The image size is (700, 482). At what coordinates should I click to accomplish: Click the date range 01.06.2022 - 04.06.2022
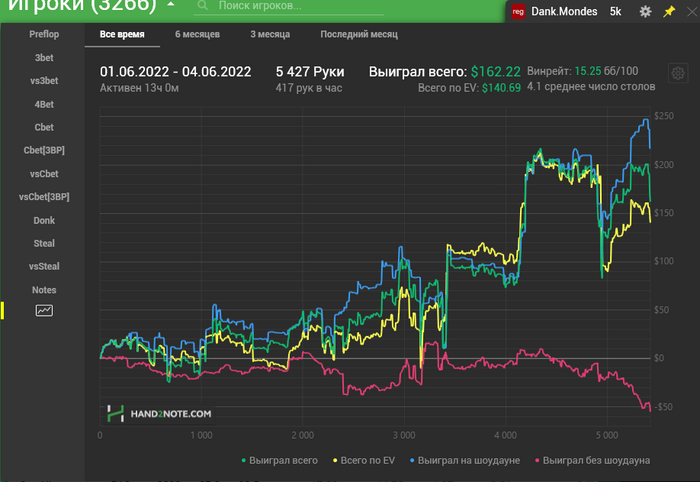coord(175,71)
